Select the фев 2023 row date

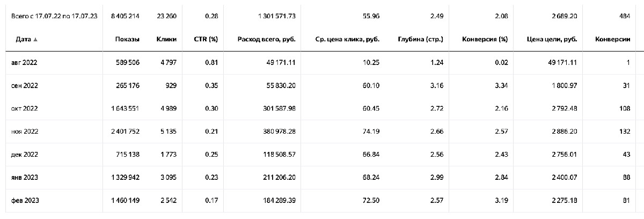[x=24, y=200]
